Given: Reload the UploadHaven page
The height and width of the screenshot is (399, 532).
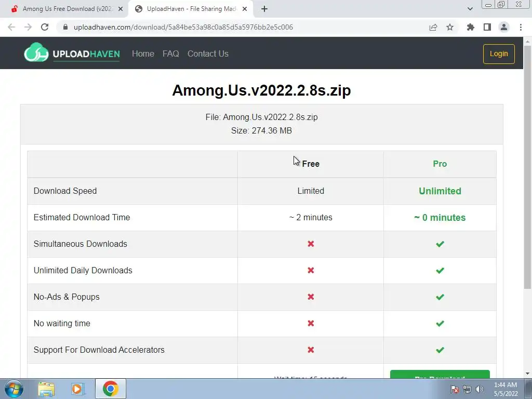Looking at the screenshot, I should point(45,27).
